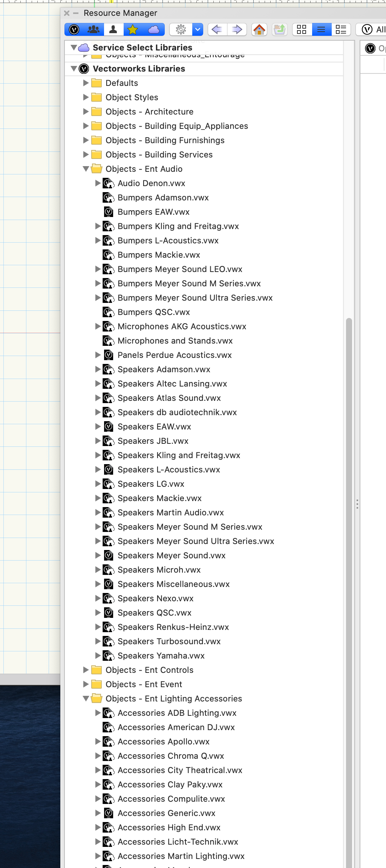
Task: Click the green up-arrow folder icon
Action: point(280,29)
